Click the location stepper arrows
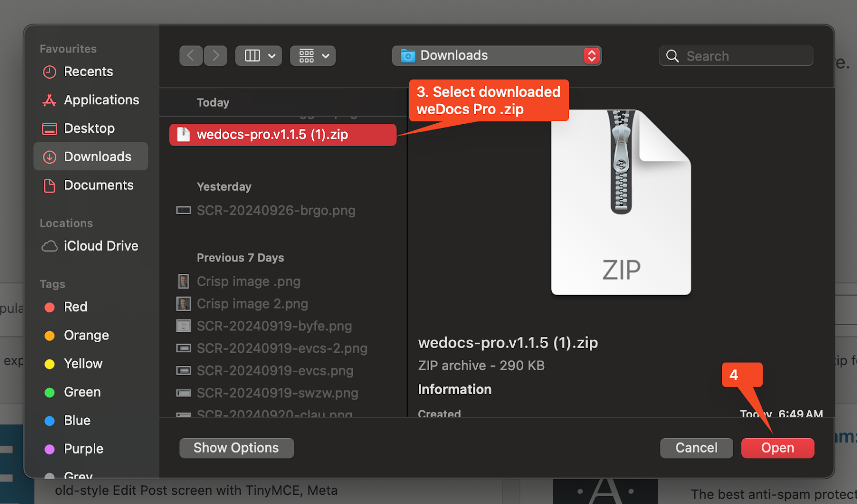857x504 pixels. pos(591,56)
